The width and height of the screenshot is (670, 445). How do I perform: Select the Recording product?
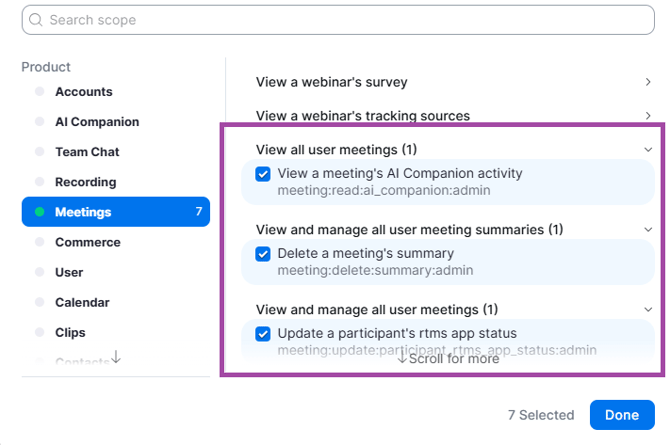[85, 182]
